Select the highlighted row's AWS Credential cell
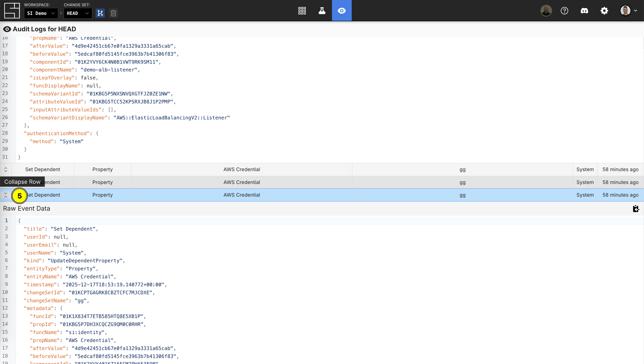The width and height of the screenshot is (644, 364). point(242,195)
